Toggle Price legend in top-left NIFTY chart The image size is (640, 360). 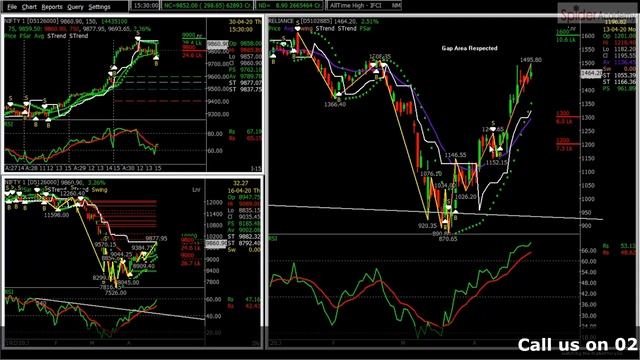click(11, 36)
